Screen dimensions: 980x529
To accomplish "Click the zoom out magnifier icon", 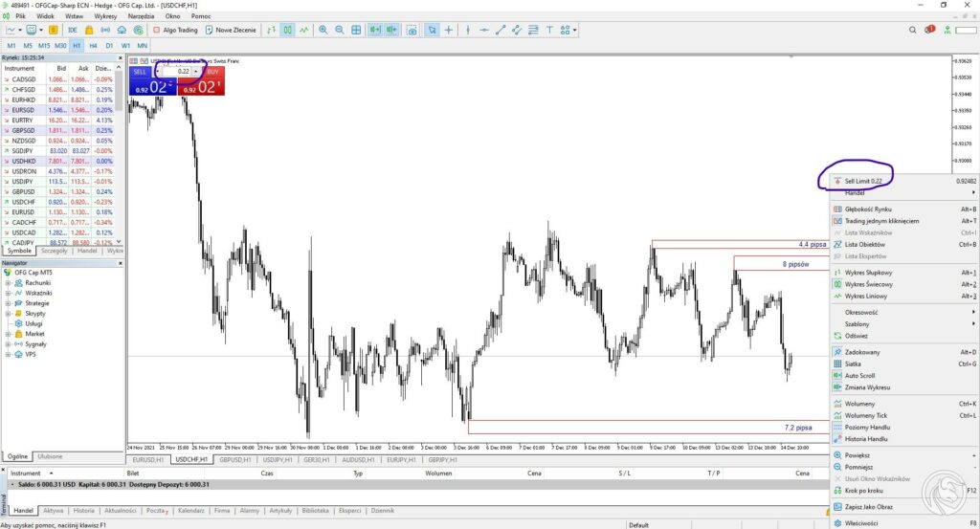I will pos(340,31).
